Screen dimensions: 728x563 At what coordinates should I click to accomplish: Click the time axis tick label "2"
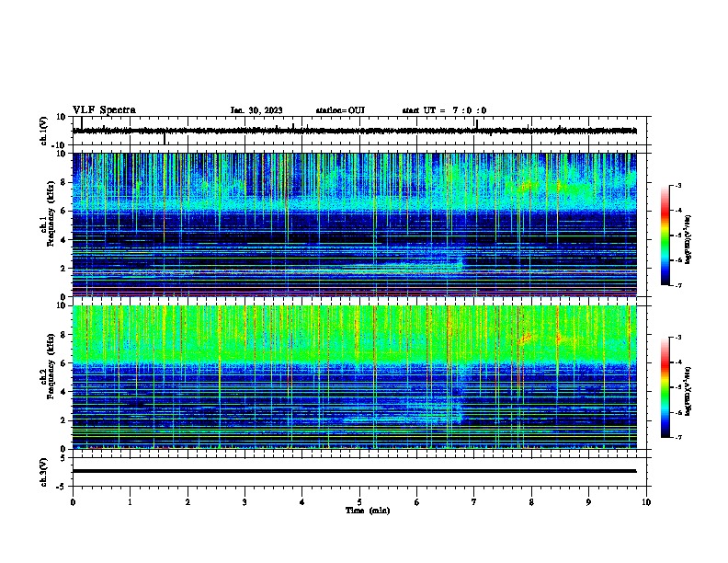pyautogui.click(x=188, y=502)
